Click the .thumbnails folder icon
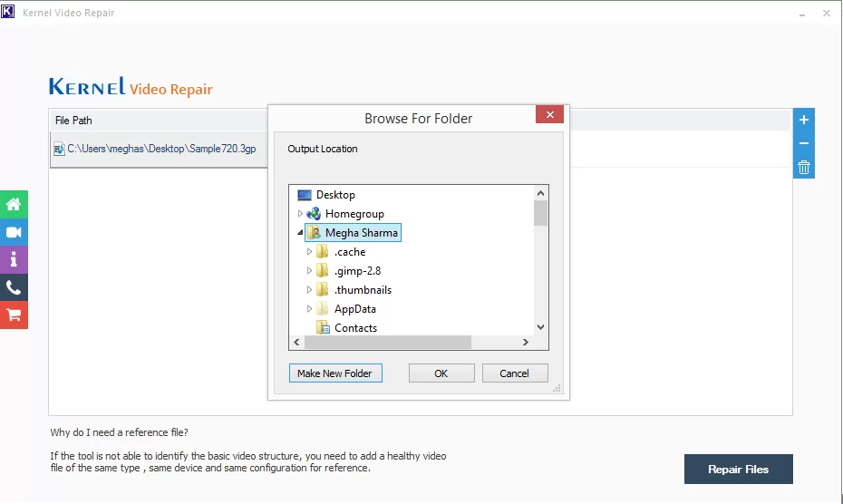The height and width of the screenshot is (504, 843). [323, 290]
